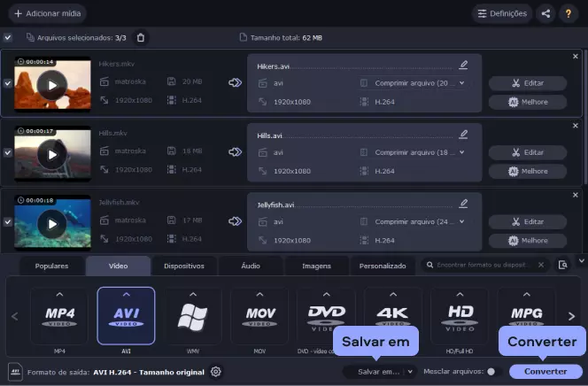Switch to the Áudio tab
The height and width of the screenshot is (386, 588).
251,266
